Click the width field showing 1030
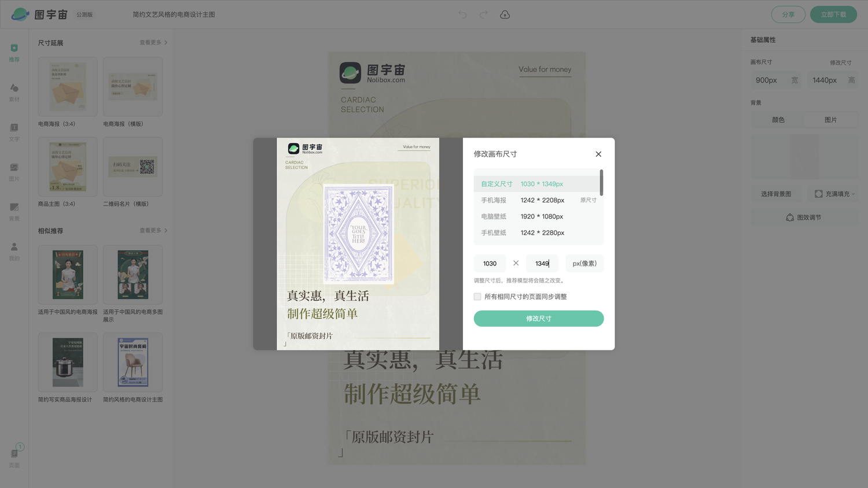Image resolution: width=868 pixels, height=488 pixels. coord(490,264)
